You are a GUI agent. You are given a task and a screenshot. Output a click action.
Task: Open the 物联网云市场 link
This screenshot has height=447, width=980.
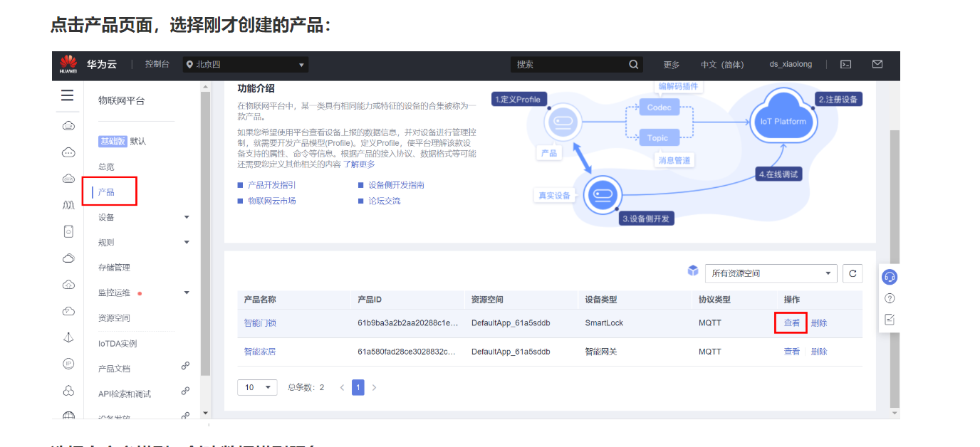271,201
